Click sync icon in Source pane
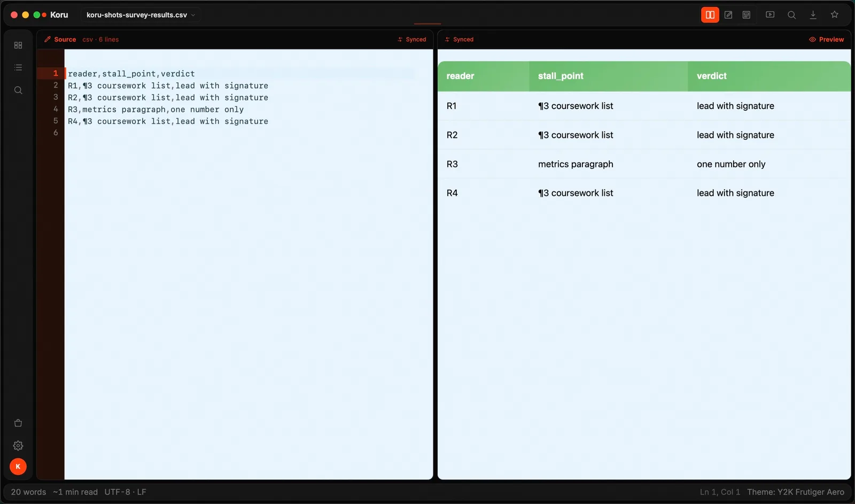The image size is (855, 504). click(400, 40)
